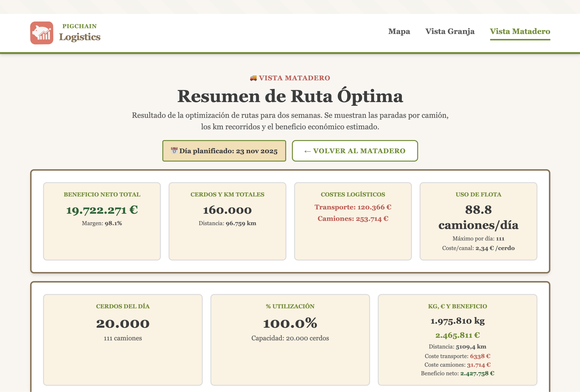Viewport: 580px width, 392px height.
Task: Click the Día planificado 23 nov 2025 badge
Action: [x=224, y=151]
